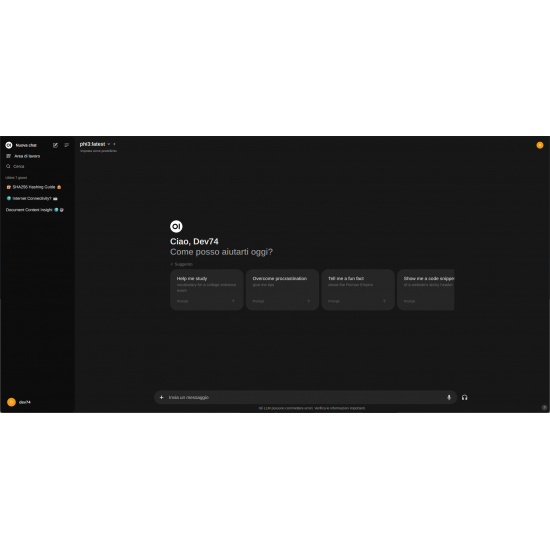The width and height of the screenshot is (550, 550).
Task: Click the Ciao, Dev74 greeting text
Action: (x=194, y=241)
